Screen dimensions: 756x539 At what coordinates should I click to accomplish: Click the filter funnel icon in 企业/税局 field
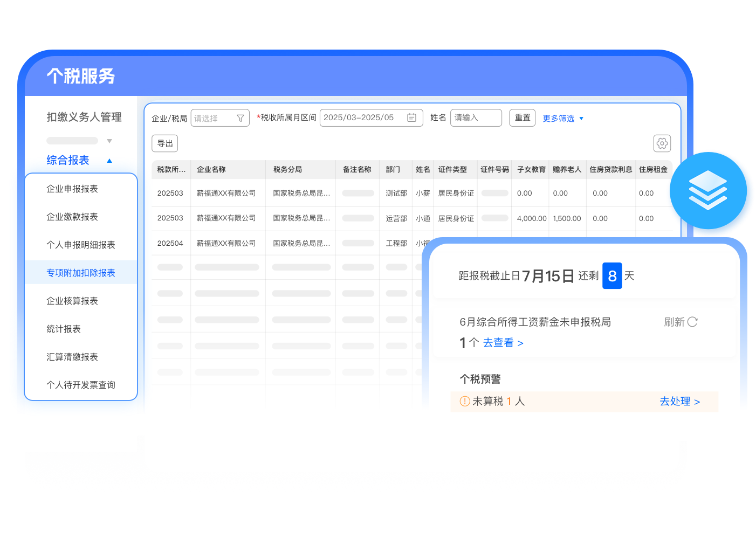240,118
